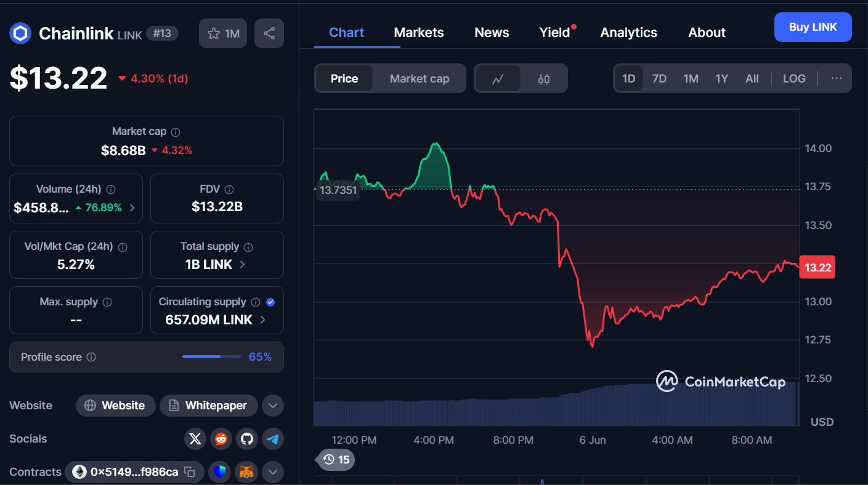Add Chainlink to watchlist via star button
868x485 pixels.
223,33
